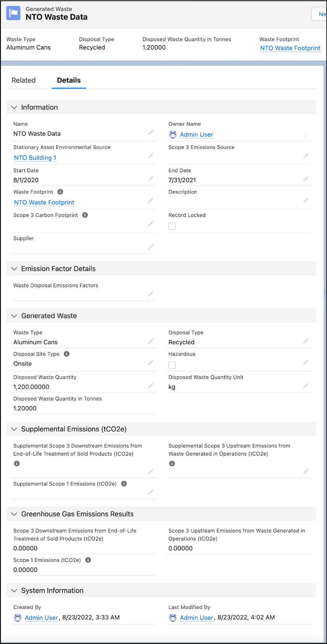Toggle the Record Locked checkbox
Viewport: 327px width, 644px height.
pos(172,226)
